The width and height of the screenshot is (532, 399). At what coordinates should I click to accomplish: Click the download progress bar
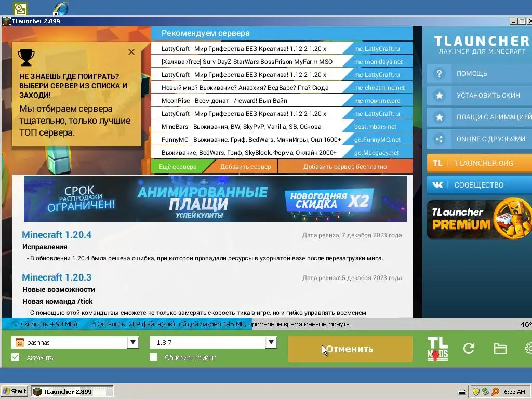pyautogui.click(x=266, y=324)
